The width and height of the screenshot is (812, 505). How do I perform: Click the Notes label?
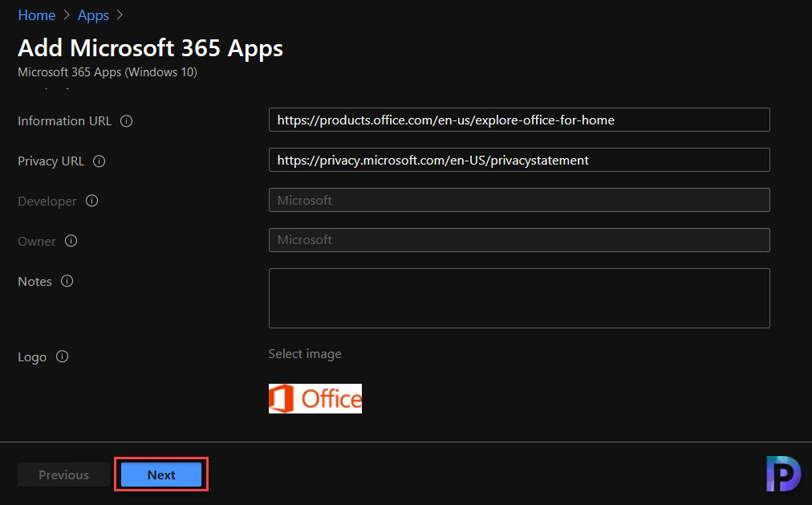click(35, 281)
